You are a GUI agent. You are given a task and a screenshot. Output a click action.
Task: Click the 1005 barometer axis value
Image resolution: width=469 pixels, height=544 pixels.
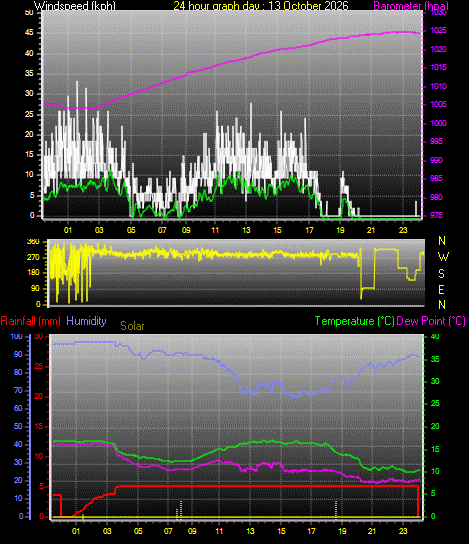pos(438,104)
